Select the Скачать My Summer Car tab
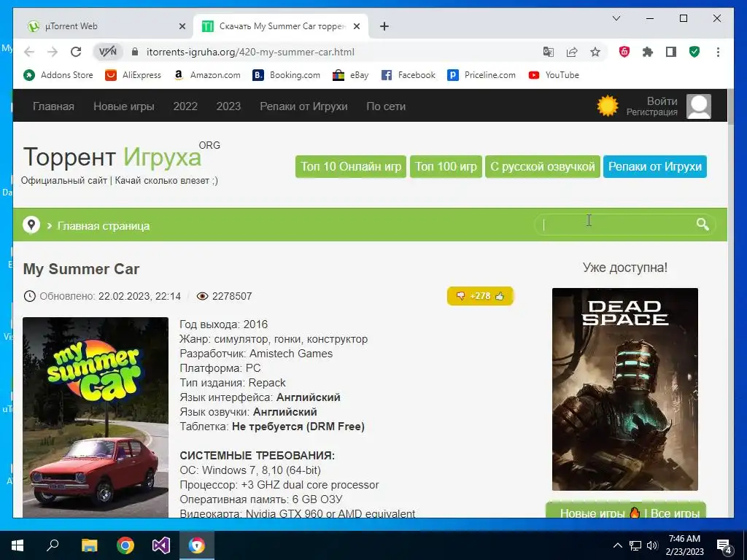Image resolution: width=747 pixels, height=560 pixels. 281,26
